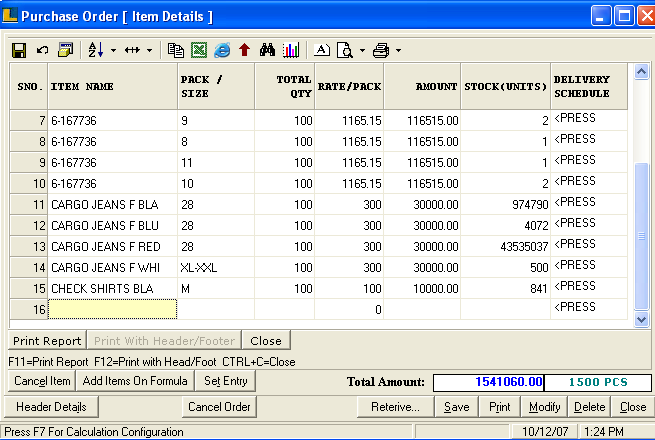Click the status bar date 10/12/07
Viewport: 655px width, 440px height.
pyautogui.click(x=545, y=431)
